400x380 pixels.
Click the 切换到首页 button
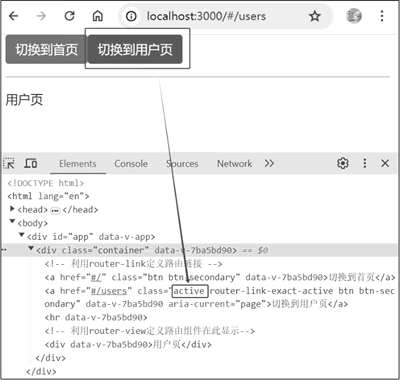pyautogui.click(x=46, y=50)
